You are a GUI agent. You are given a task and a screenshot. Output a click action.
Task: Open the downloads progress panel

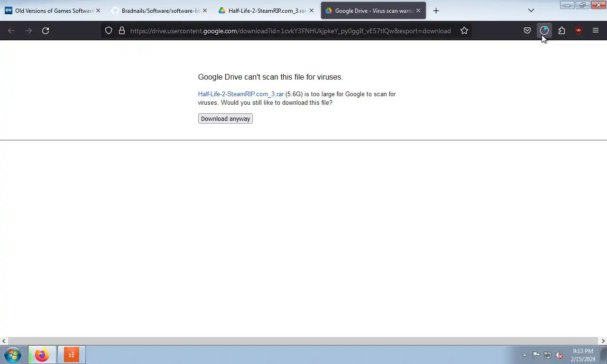(544, 30)
